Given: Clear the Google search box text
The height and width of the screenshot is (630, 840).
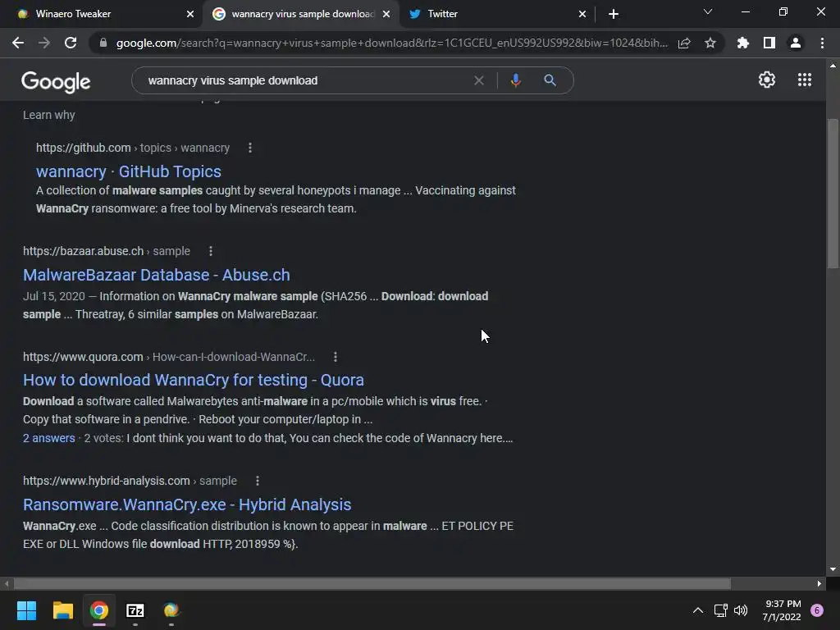Looking at the screenshot, I should pyautogui.click(x=479, y=80).
